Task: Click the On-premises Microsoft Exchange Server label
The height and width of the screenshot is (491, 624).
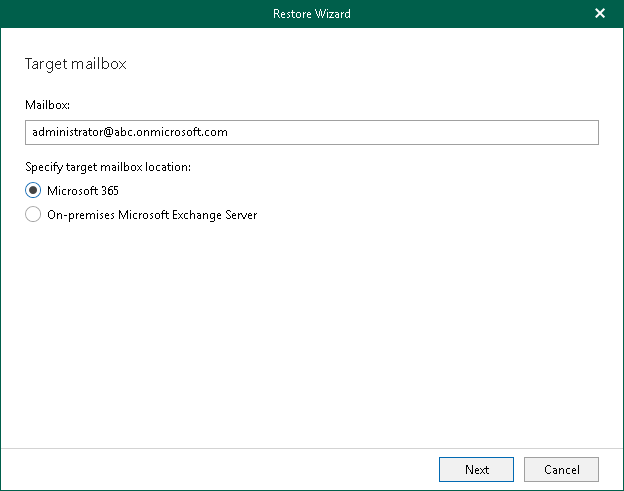Action: (x=152, y=214)
